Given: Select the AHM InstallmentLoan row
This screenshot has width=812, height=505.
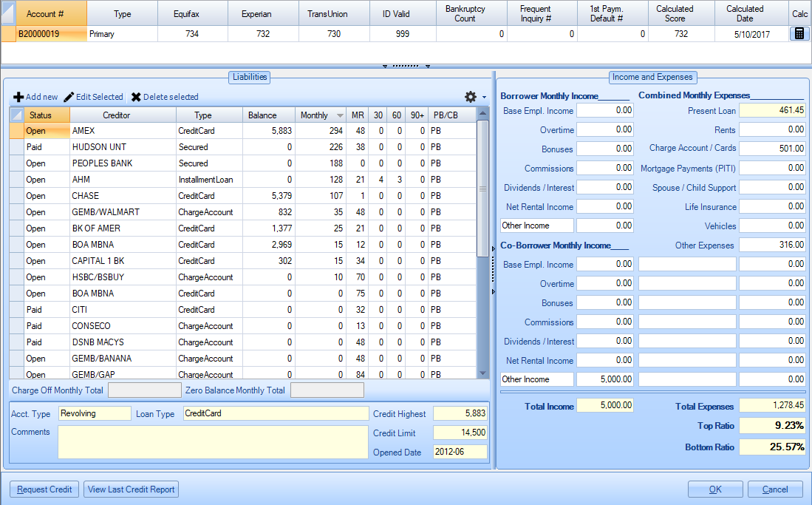Looking at the screenshot, I should 242,180.
